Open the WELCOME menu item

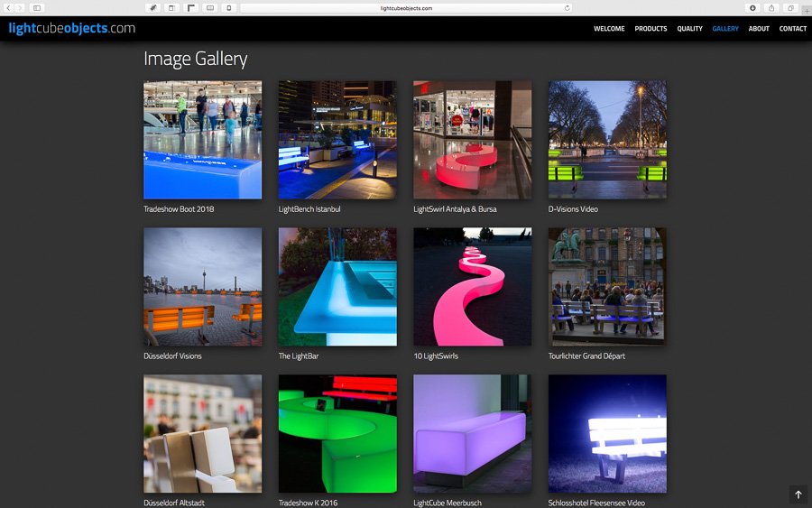coord(609,29)
